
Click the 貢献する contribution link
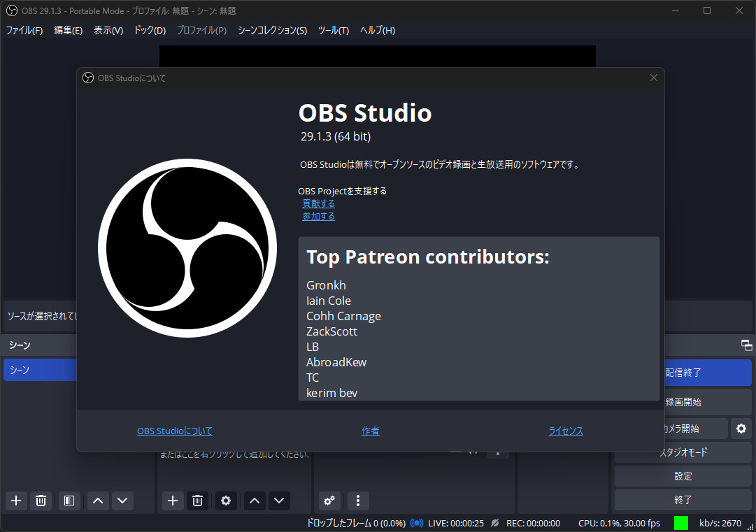click(318, 203)
